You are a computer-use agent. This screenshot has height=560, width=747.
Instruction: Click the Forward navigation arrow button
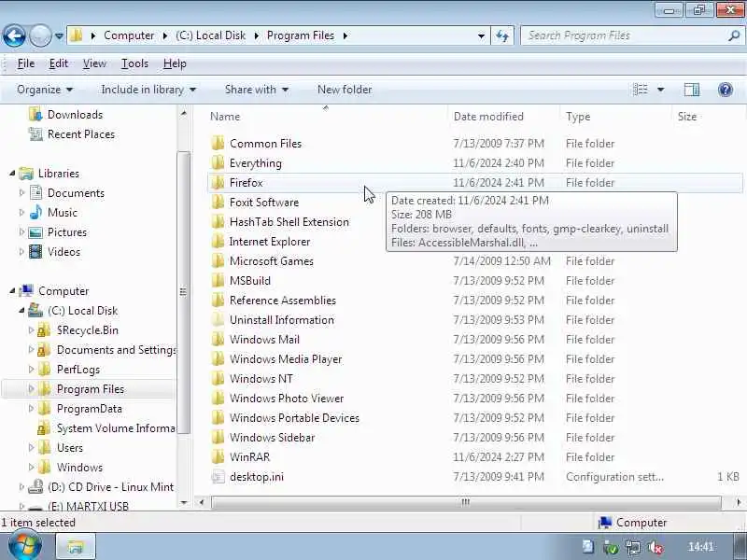pos(40,35)
